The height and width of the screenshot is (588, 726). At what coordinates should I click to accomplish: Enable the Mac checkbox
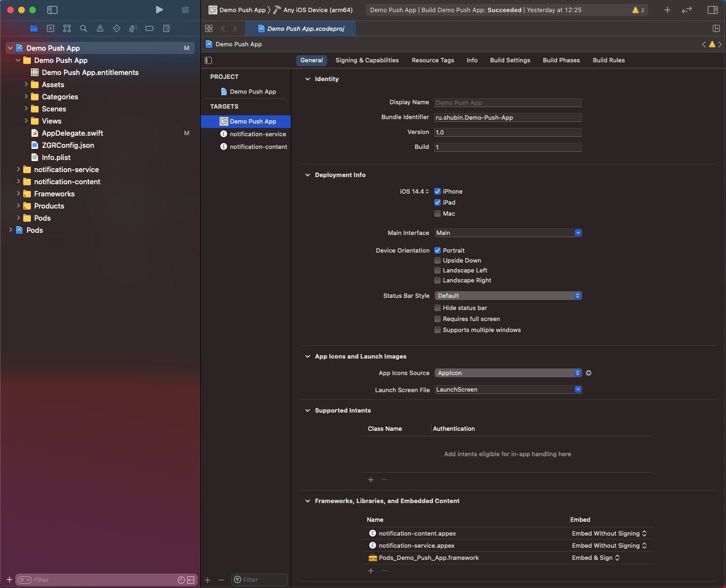click(437, 213)
